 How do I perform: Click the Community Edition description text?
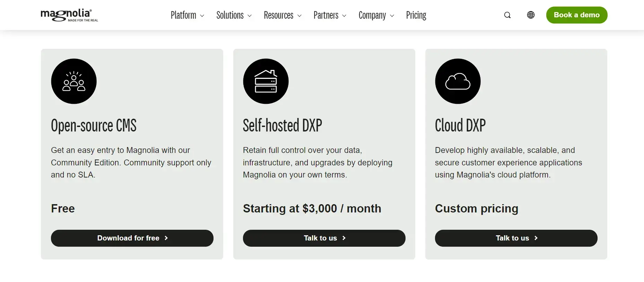(131, 163)
